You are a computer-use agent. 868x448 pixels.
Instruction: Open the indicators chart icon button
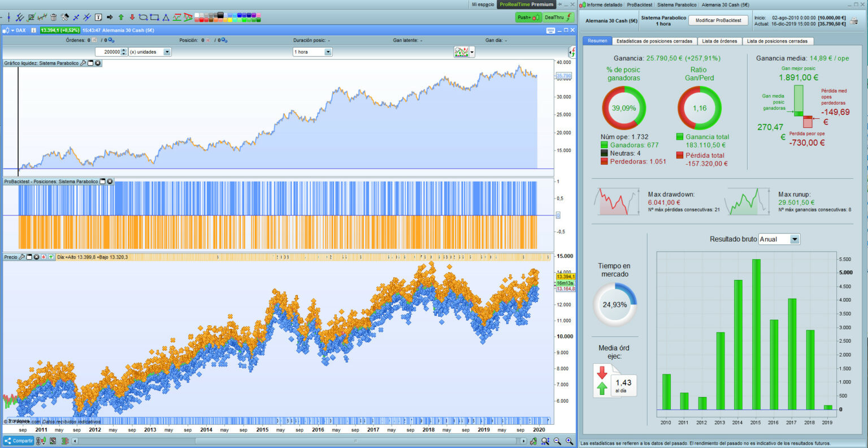461,52
